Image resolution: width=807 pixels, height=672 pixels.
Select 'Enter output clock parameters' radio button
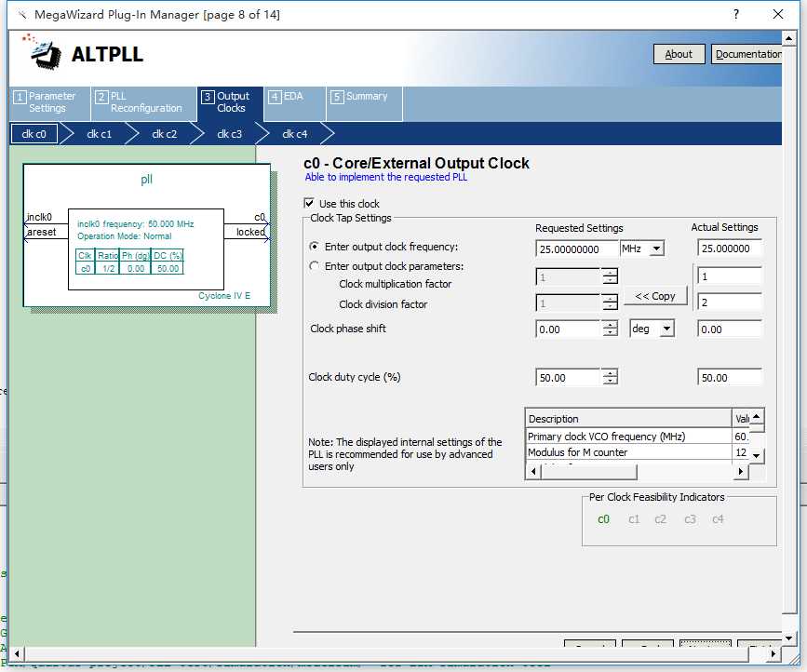(x=314, y=266)
